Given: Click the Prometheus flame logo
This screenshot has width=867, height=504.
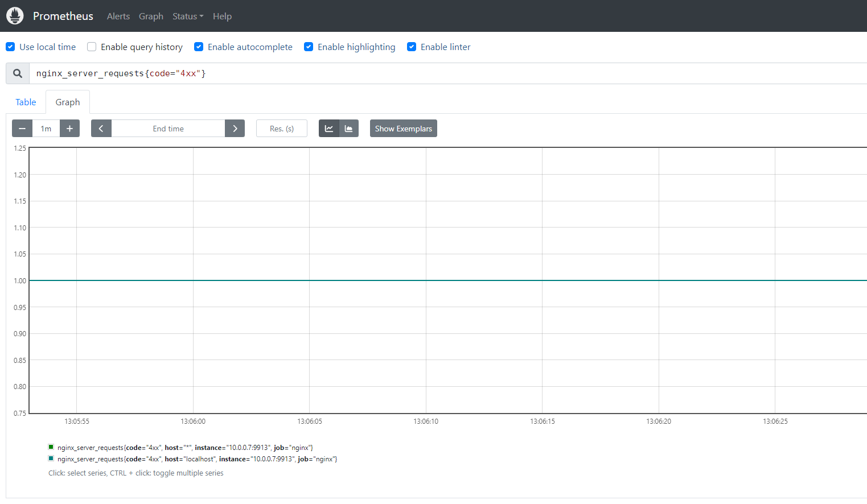Looking at the screenshot, I should coord(15,16).
